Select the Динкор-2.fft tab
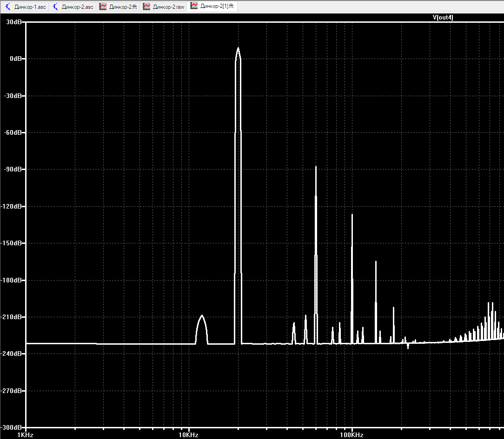This screenshot has width=504, height=439. pos(118,7)
